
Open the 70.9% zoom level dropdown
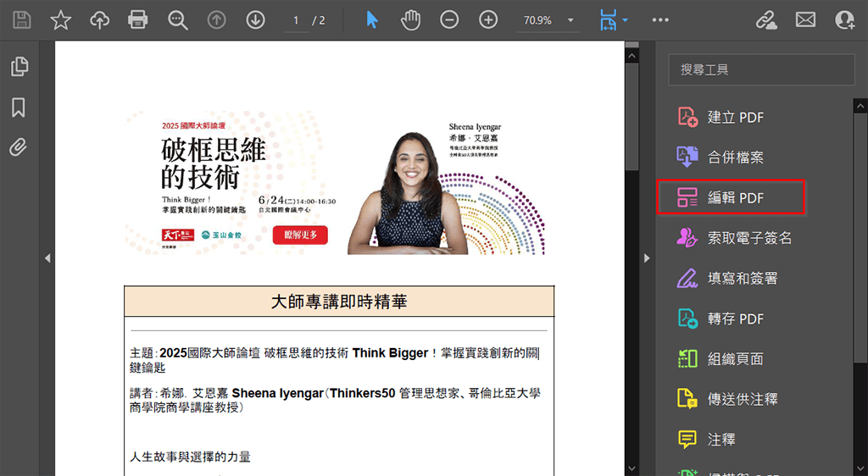[x=570, y=20]
